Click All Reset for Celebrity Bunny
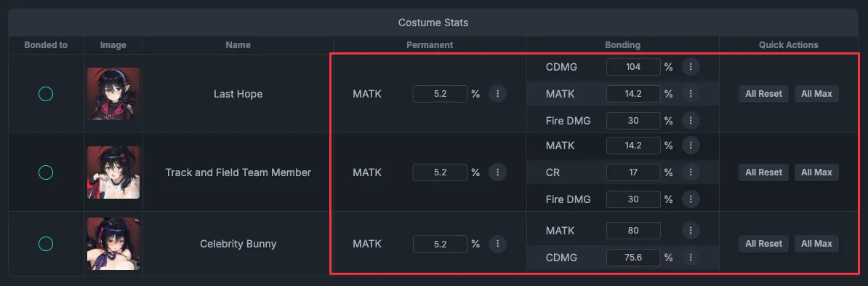The width and height of the screenshot is (868, 286). coord(763,243)
